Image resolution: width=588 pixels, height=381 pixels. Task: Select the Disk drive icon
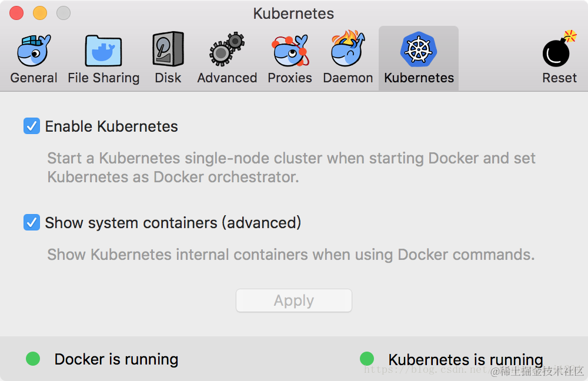click(168, 50)
